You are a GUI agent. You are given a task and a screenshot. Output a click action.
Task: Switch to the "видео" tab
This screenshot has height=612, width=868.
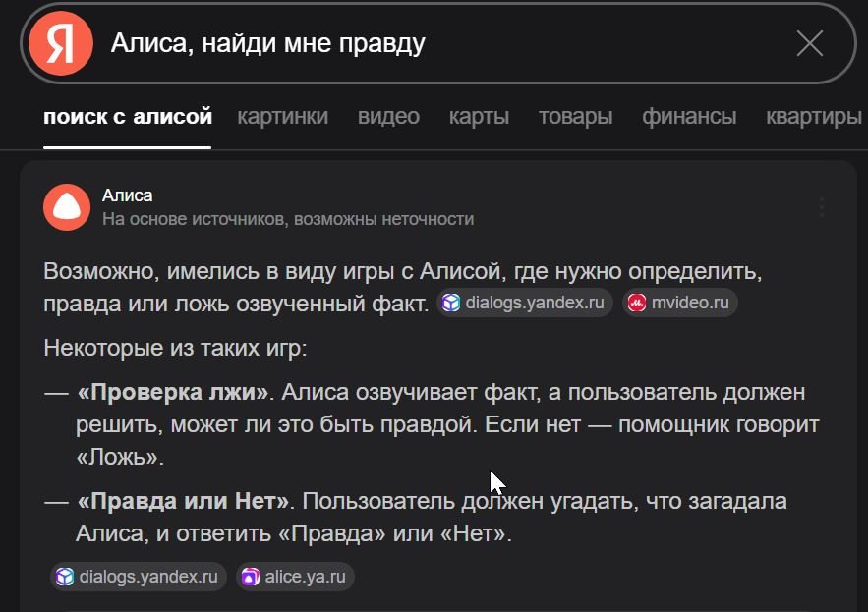[x=388, y=116]
